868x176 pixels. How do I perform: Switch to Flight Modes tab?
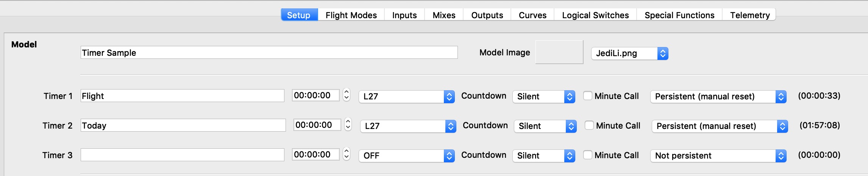pos(351,15)
